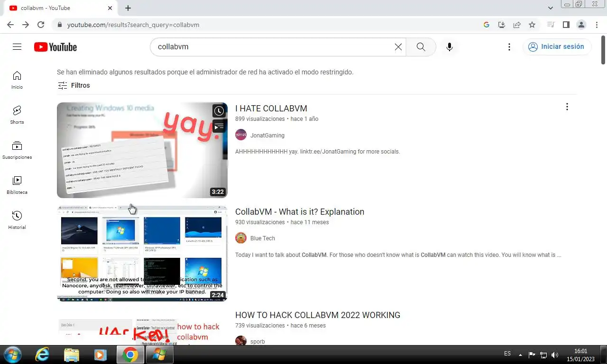Clear the search box with the X
This screenshot has height=364, width=607.
tap(398, 47)
